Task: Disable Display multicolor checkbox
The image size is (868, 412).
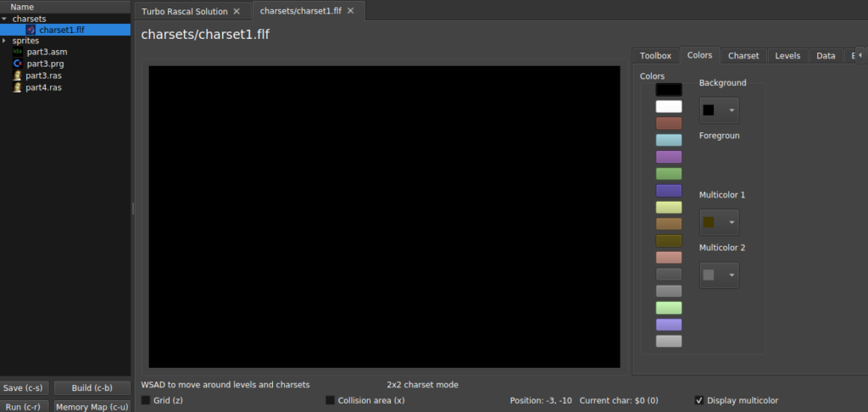Action: click(x=699, y=400)
